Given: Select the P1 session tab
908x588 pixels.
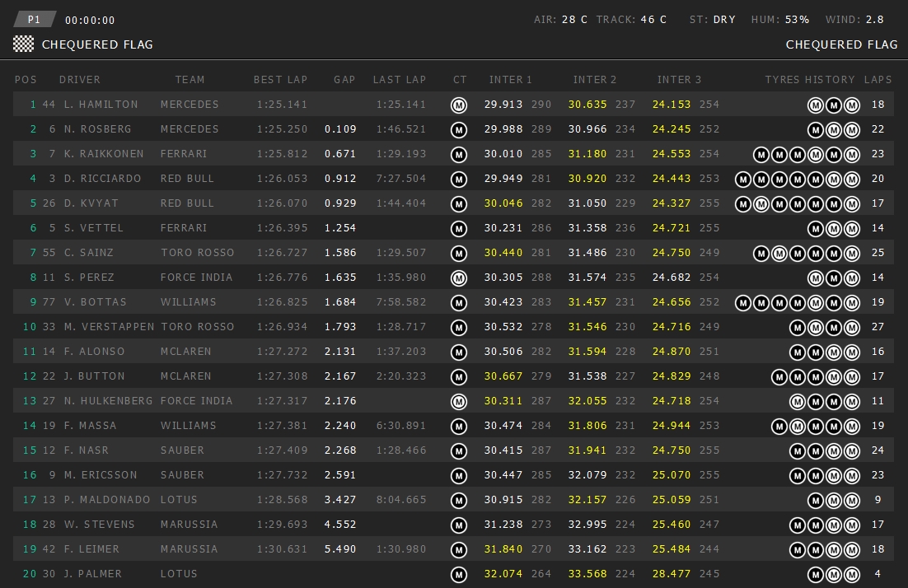Looking at the screenshot, I should 35,20.
